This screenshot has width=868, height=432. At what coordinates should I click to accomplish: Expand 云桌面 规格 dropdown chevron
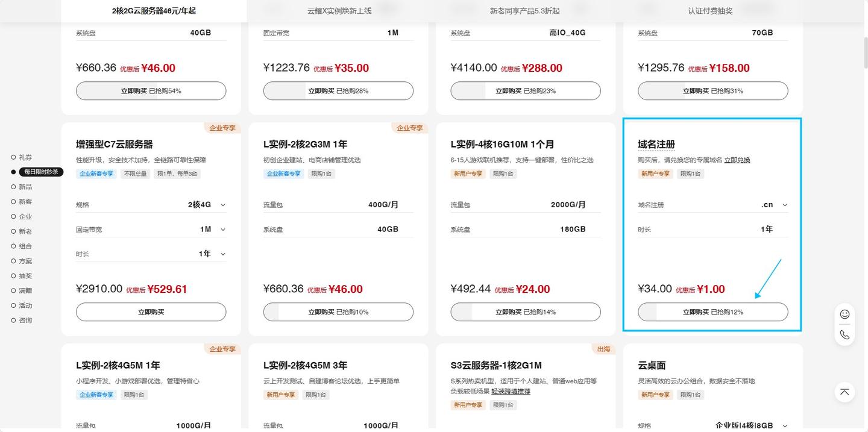tap(784, 426)
